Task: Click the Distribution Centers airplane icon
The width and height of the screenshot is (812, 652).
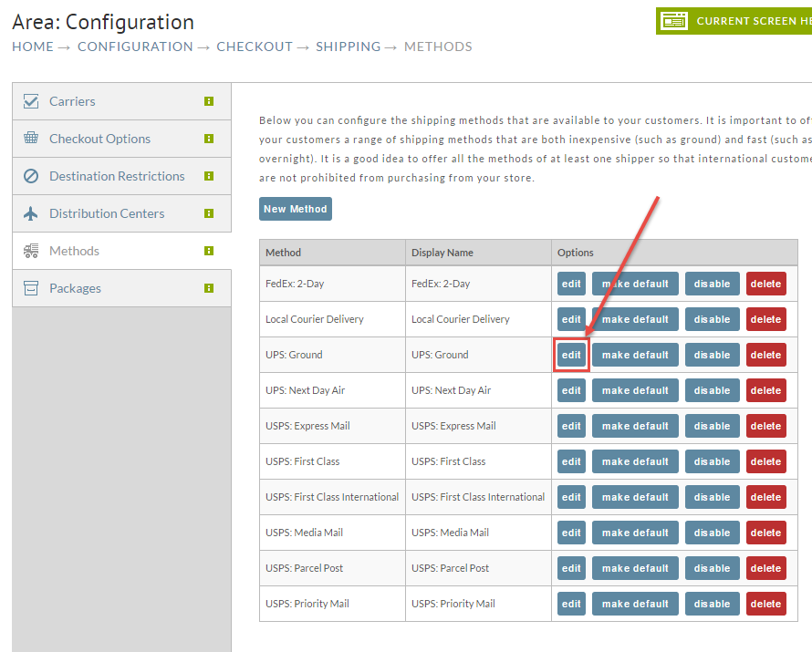Action: point(31,213)
